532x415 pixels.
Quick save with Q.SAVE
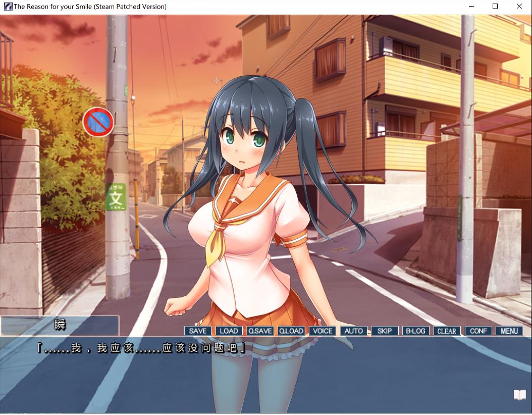pyautogui.click(x=260, y=331)
